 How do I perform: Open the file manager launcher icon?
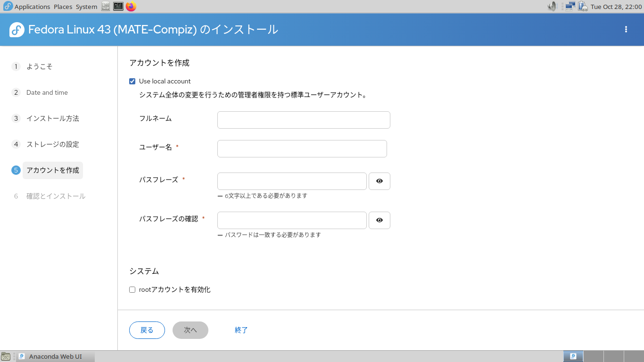[106, 7]
